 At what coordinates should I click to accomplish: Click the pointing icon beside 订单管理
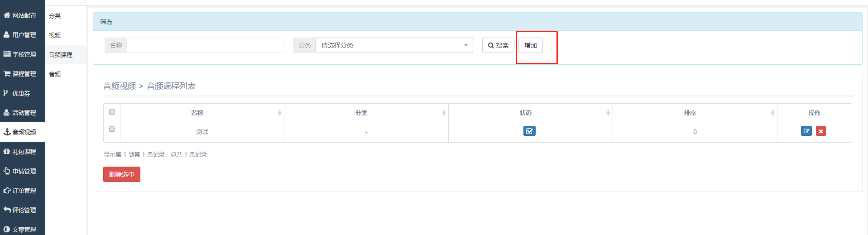click(x=7, y=190)
